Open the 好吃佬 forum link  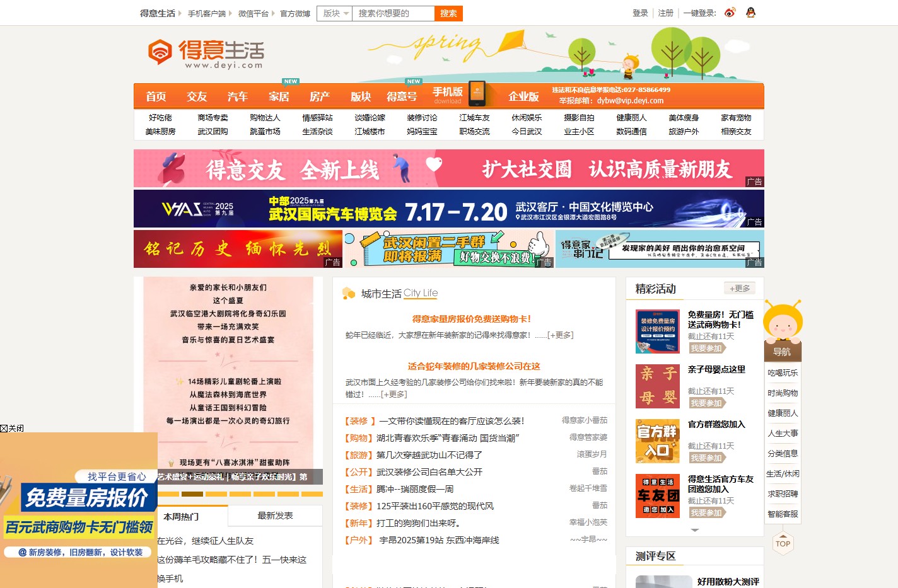coord(160,118)
